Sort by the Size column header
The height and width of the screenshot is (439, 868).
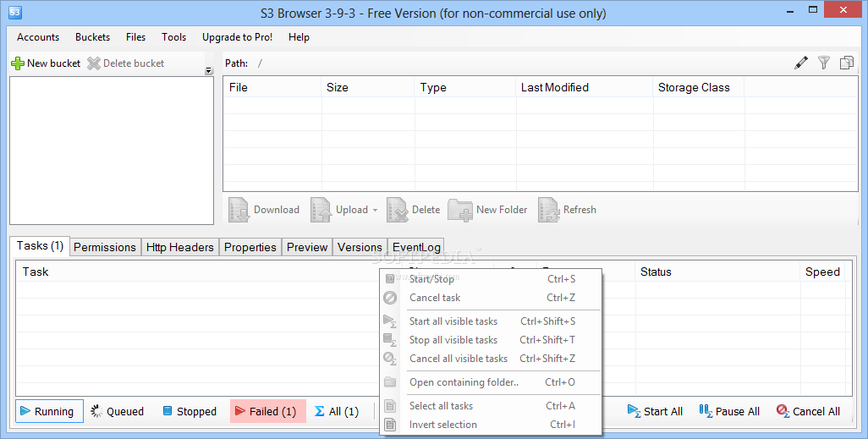pos(367,87)
